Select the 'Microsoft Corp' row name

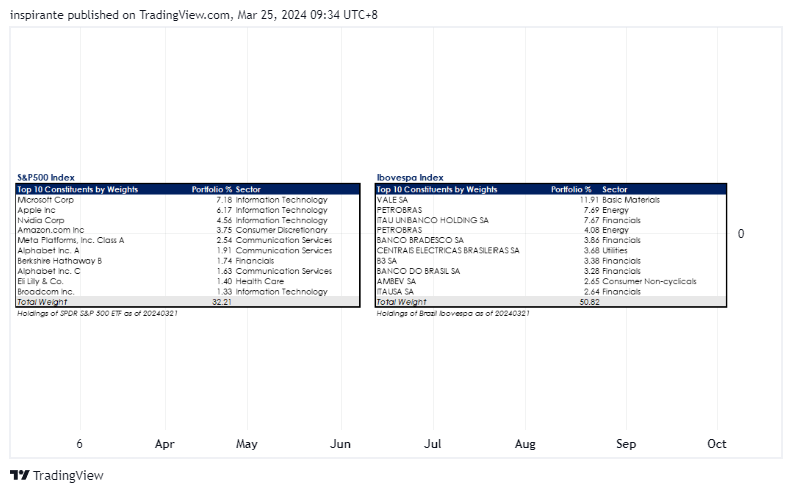(x=45, y=200)
